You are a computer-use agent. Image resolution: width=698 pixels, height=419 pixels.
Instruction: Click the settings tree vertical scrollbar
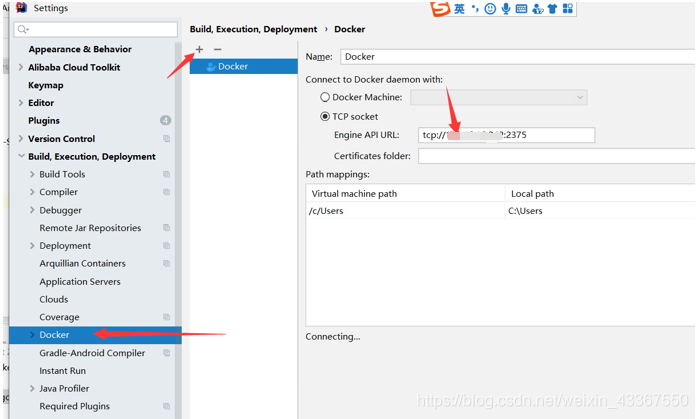pos(178,230)
